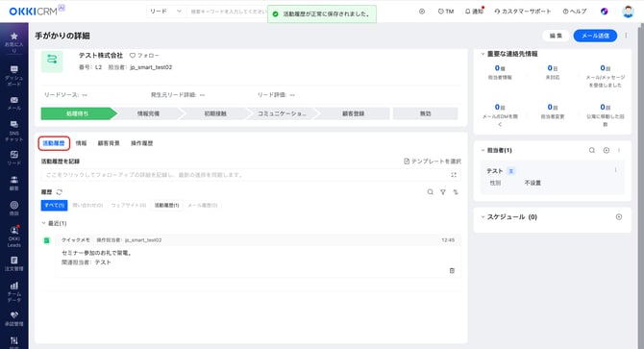Viewport: 644px width, 349px height.
Task: Search within the history list magnifier icon
Action: tap(430, 191)
